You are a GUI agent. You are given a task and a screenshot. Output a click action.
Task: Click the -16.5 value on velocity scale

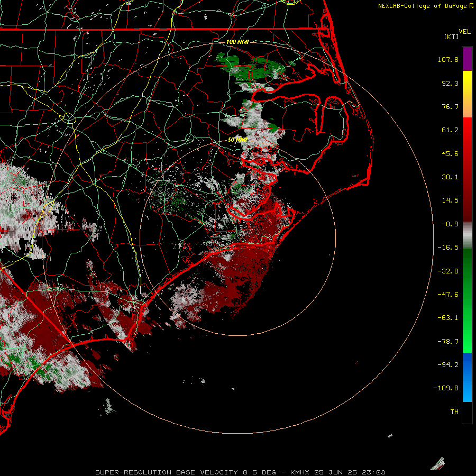pos(448,248)
